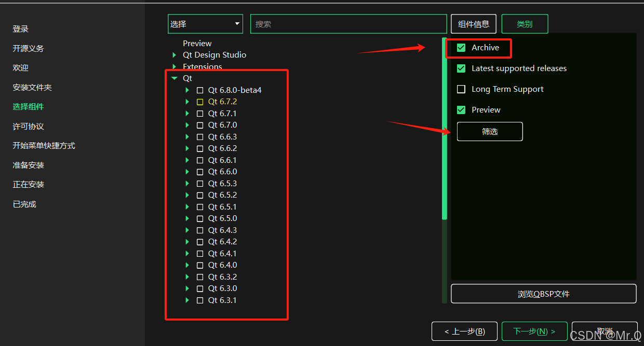644x346 pixels.
Task: Switch to the 类别 tab
Action: click(x=525, y=24)
